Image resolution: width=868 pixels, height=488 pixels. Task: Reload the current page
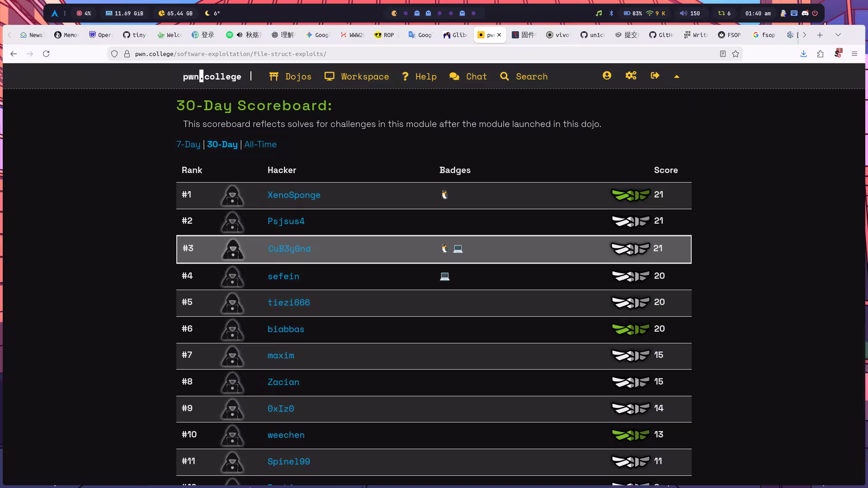(x=46, y=54)
